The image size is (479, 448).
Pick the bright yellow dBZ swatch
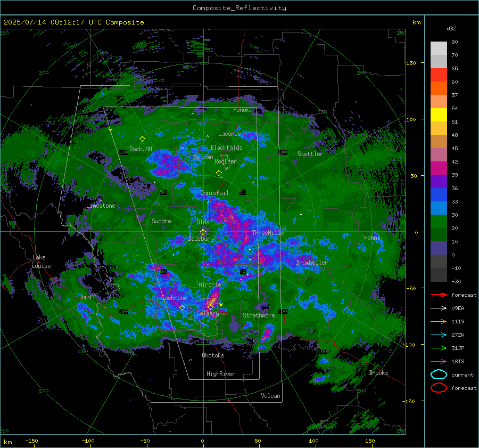(439, 115)
